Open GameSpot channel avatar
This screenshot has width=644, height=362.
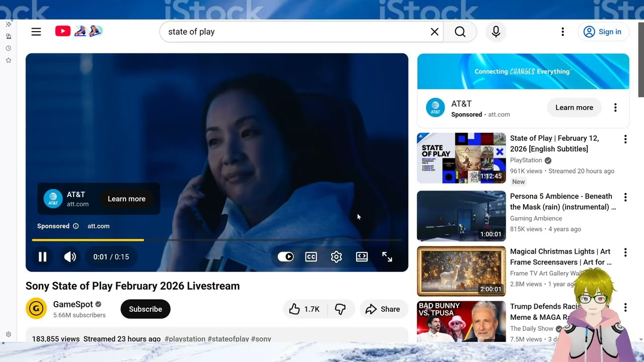36,309
